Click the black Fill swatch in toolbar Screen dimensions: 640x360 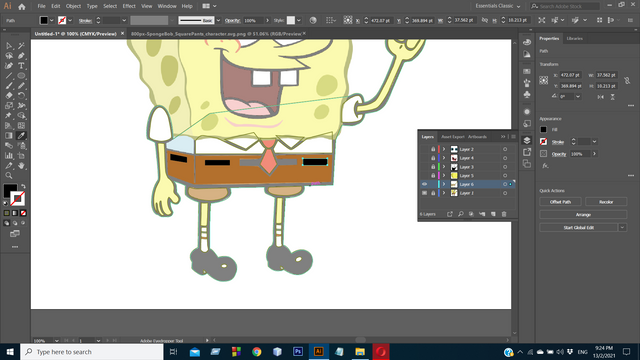coord(10,190)
